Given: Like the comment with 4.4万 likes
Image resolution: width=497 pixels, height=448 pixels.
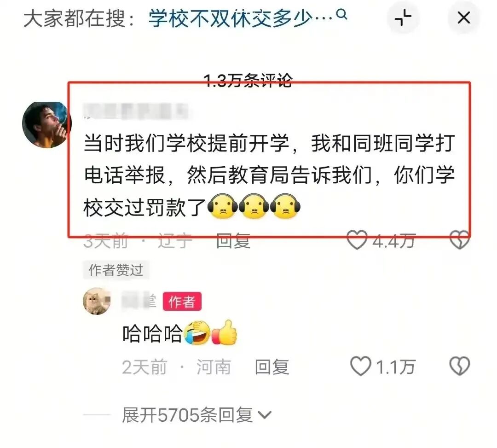Looking at the screenshot, I should click(x=357, y=240).
